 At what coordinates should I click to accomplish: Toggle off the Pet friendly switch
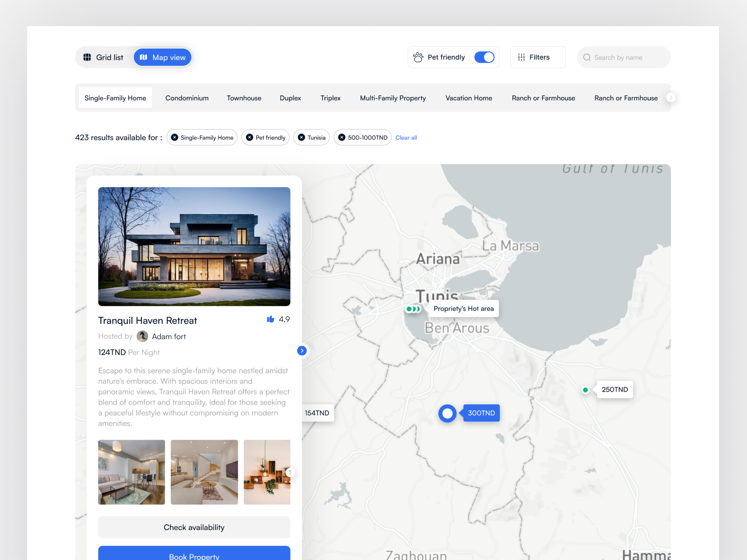pos(485,57)
